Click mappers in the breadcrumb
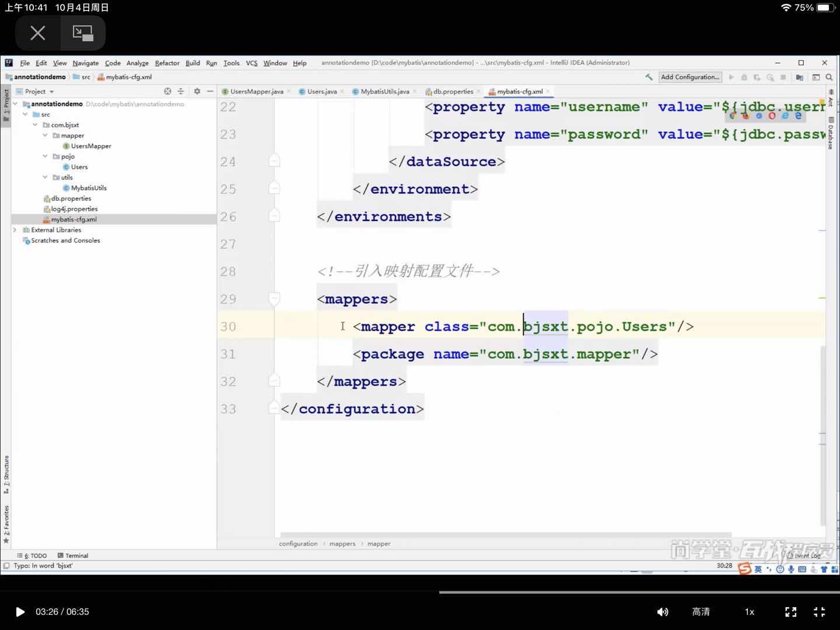This screenshot has height=630, width=840. click(x=342, y=544)
